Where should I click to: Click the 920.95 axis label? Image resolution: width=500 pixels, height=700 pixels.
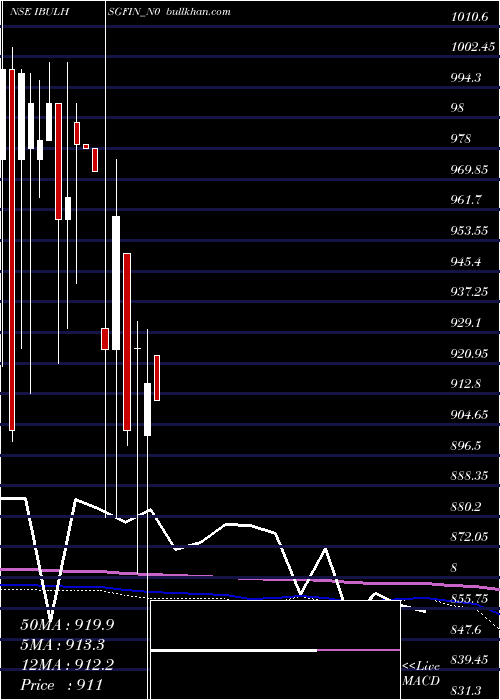[469, 354]
